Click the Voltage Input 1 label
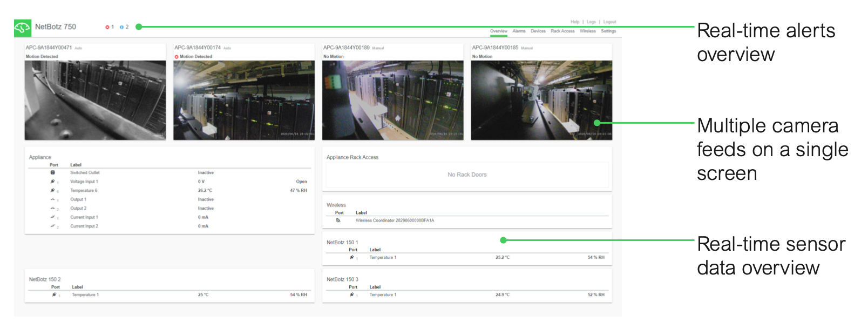This screenshot has height=335, width=868. pyautogui.click(x=84, y=182)
